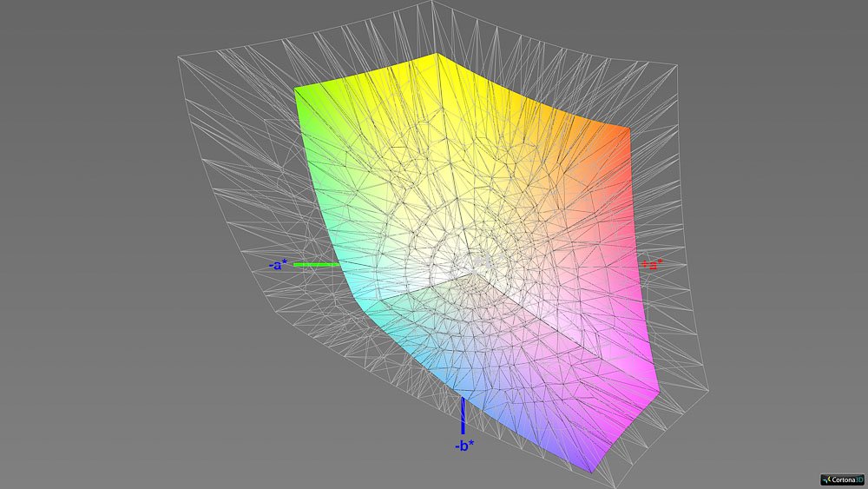Click the Cortona3D logo badge
The height and width of the screenshot is (489, 868).
pos(843,479)
